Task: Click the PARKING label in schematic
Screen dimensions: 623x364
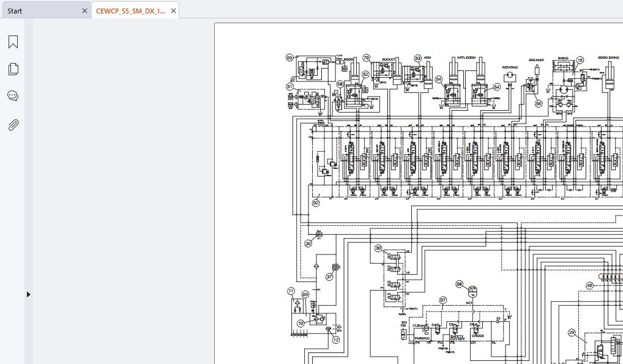Action: click(422, 338)
